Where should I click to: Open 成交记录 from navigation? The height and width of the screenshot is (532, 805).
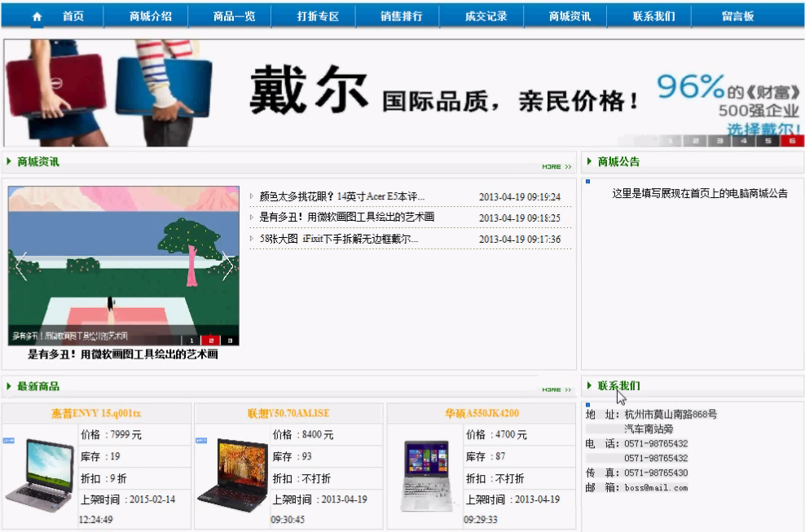pyautogui.click(x=486, y=16)
